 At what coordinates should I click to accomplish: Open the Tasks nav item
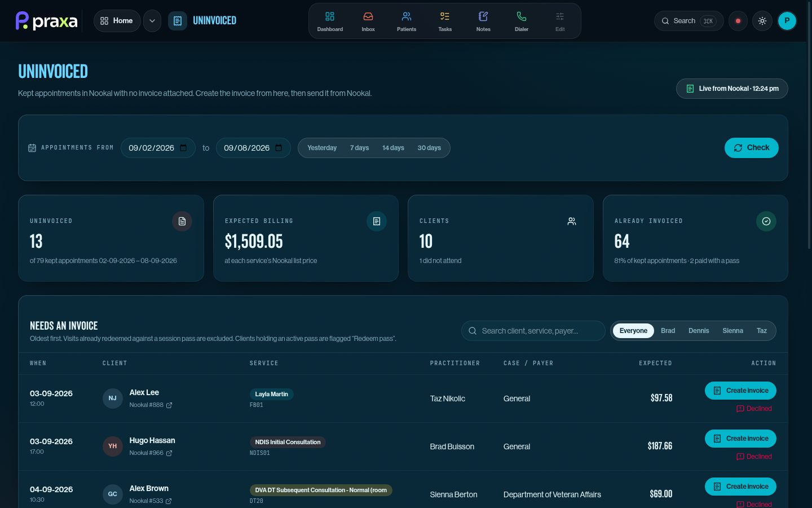[x=445, y=21]
